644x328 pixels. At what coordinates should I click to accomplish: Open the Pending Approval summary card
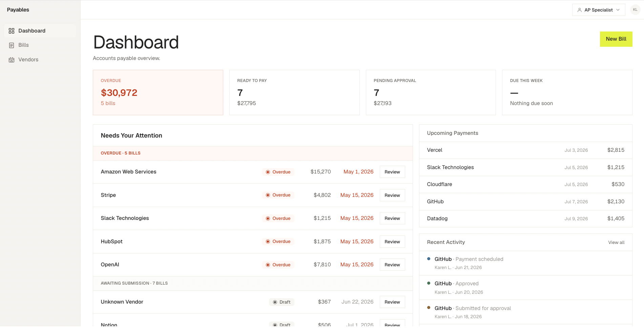point(431,93)
